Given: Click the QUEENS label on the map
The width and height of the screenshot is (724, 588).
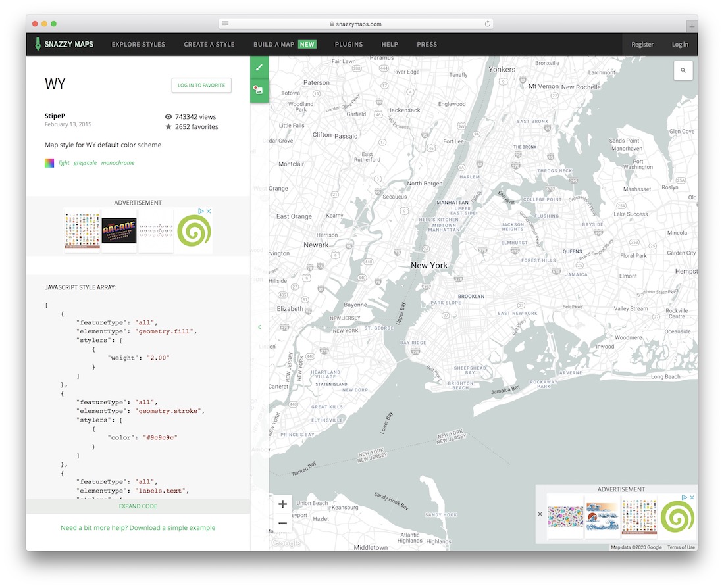Looking at the screenshot, I should (x=572, y=251).
